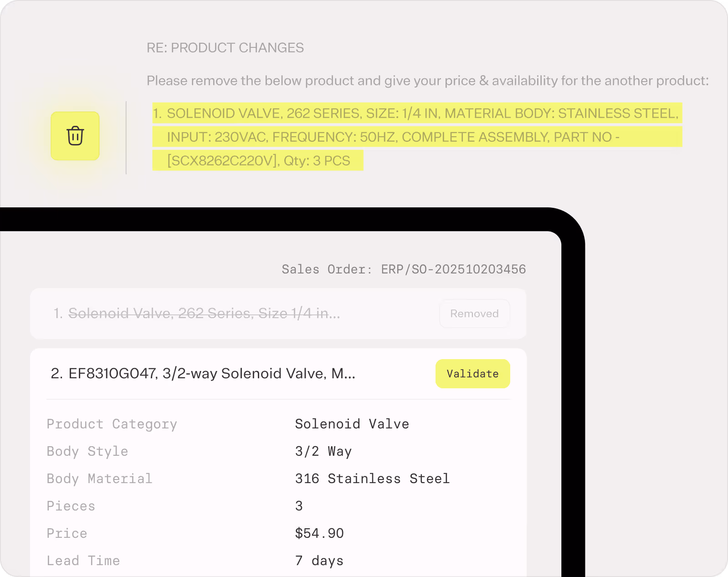Click the 3/2 Way body style value

[x=323, y=452]
